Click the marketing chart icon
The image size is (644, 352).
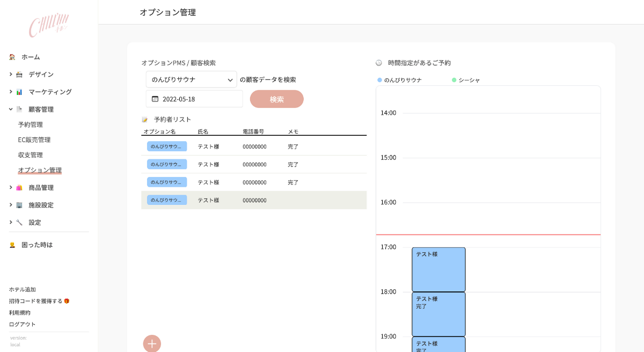19,92
